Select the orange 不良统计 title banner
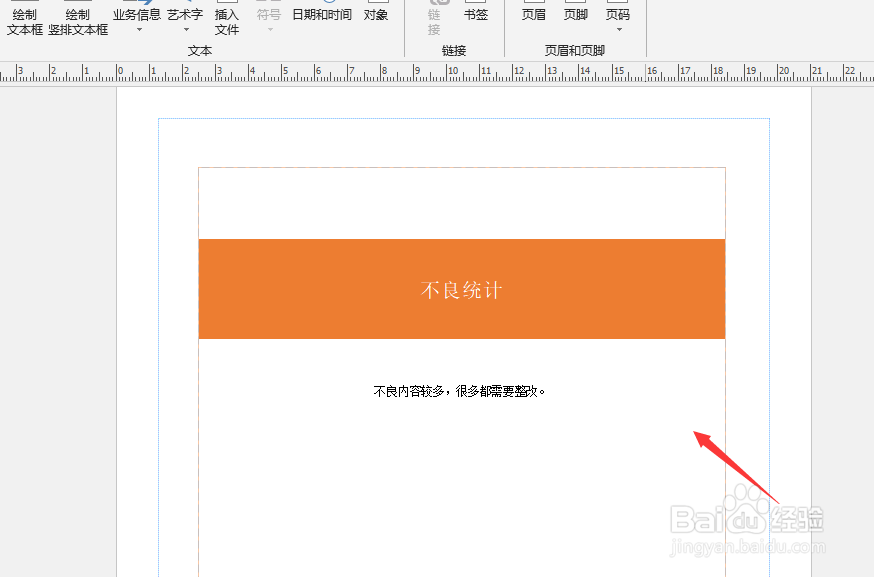This screenshot has width=874, height=577. [461, 288]
